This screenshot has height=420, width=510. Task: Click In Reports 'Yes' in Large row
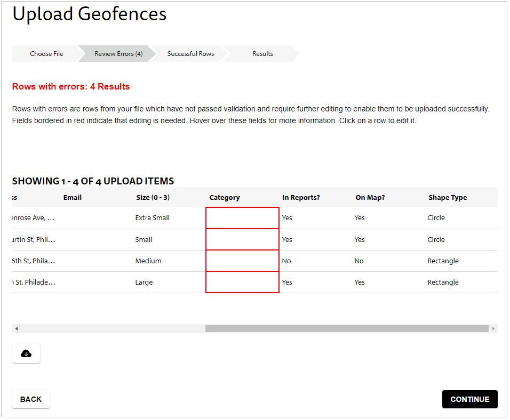287,282
